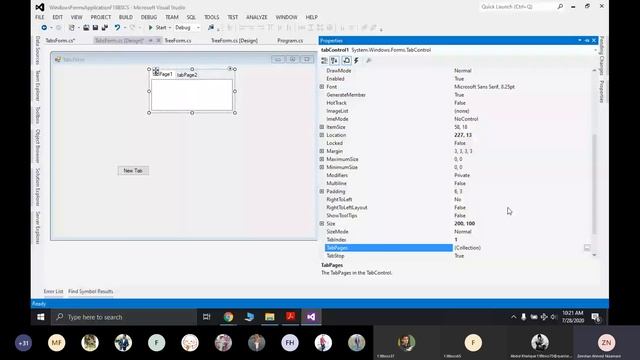This screenshot has width=640, height=360.
Task: Expand the MaximumSize property
Action: point(322,159)
